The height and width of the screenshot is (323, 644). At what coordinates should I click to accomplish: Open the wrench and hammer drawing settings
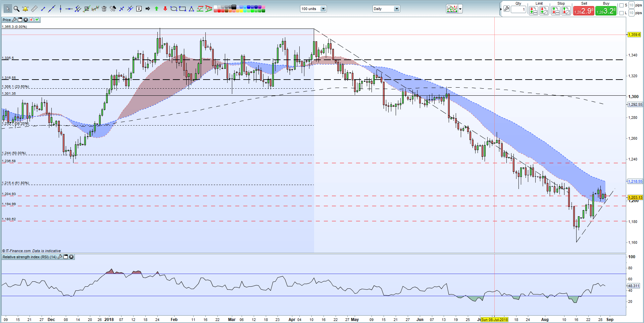point(113,9)
